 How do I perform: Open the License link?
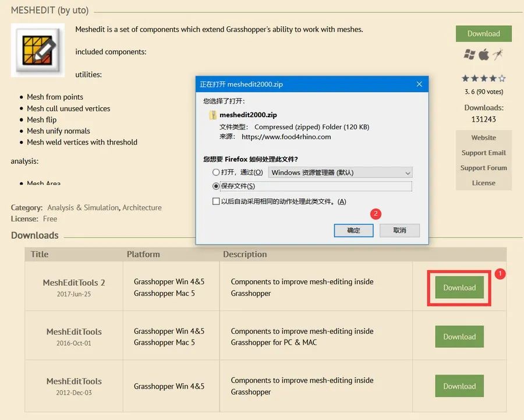483,183
